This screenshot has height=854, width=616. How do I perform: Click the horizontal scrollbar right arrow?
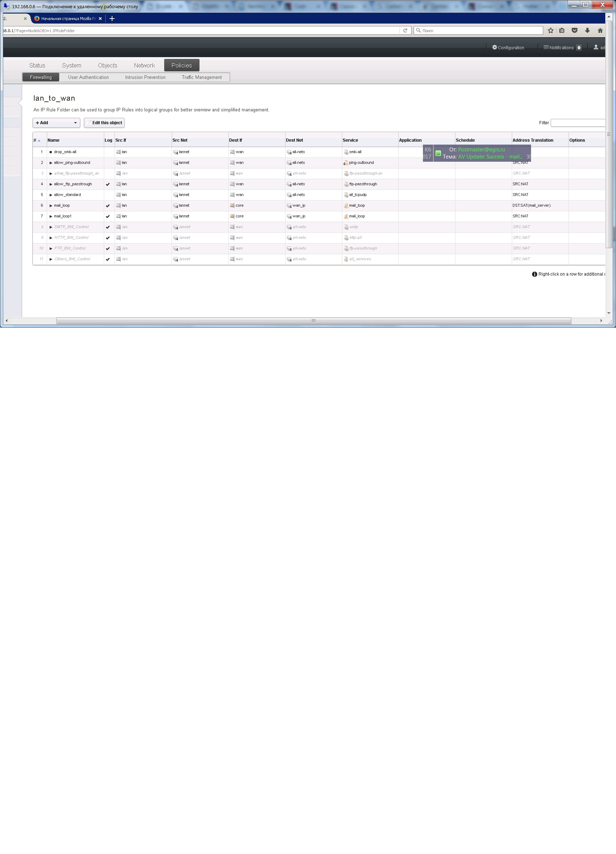[601, 321]
